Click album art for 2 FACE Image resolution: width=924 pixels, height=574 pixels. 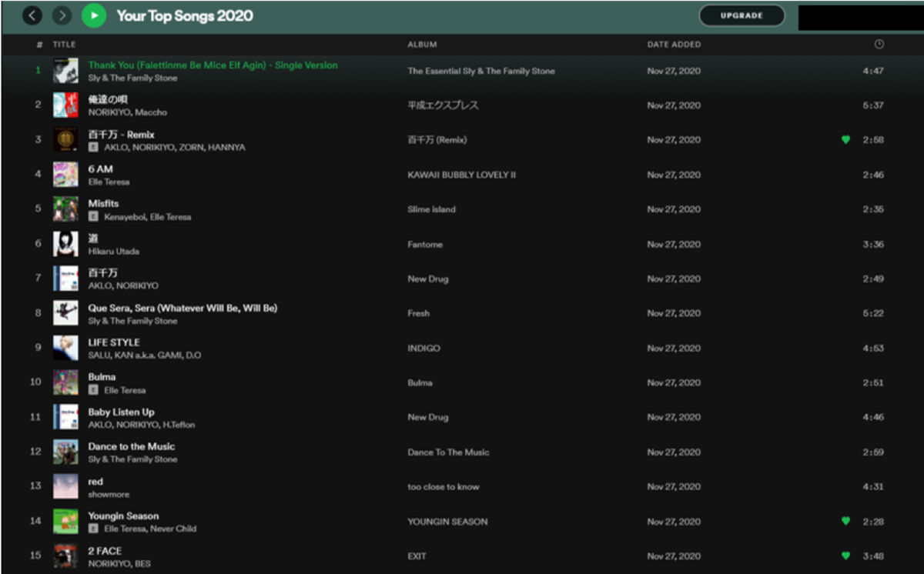[x=65, y=556]
